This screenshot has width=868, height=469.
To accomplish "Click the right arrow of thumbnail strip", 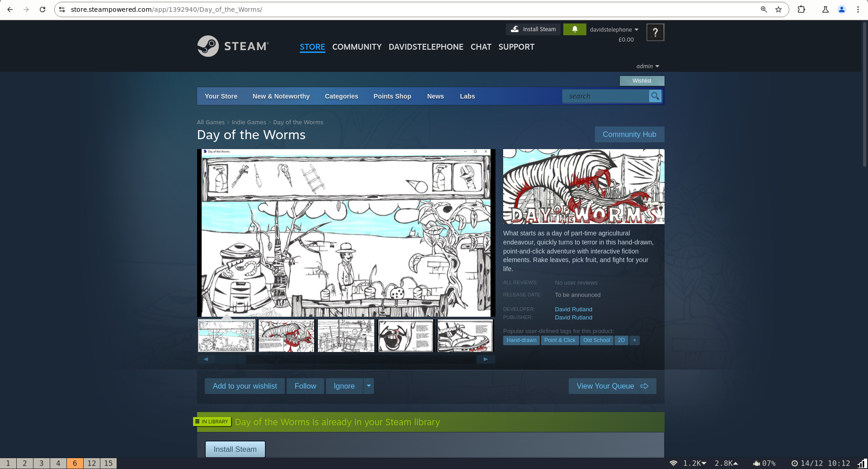I will 486,359.
